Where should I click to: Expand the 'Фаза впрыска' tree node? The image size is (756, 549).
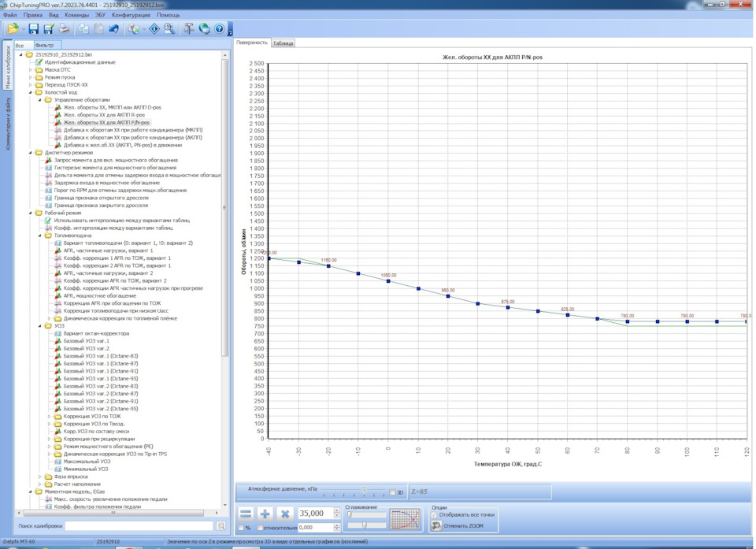(x=40, y=477)
